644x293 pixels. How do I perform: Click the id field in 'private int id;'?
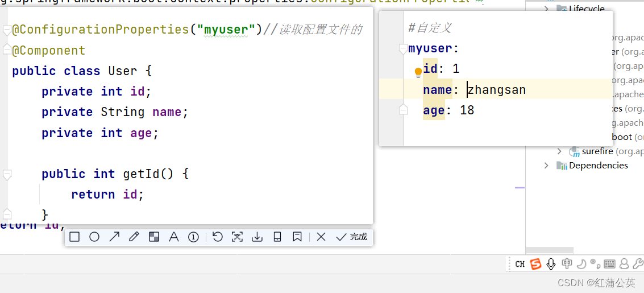pyautogui.click(x=137, y=91)
